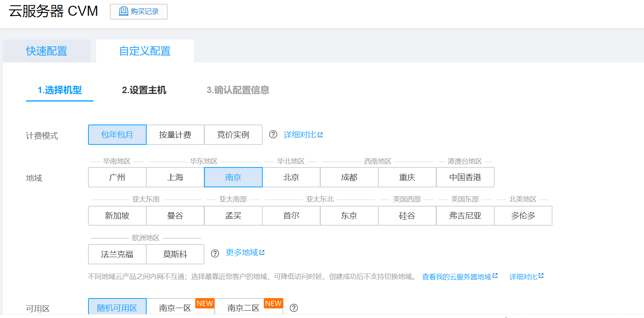Open the 购买记录 purchase records button

tap(139, 11)
